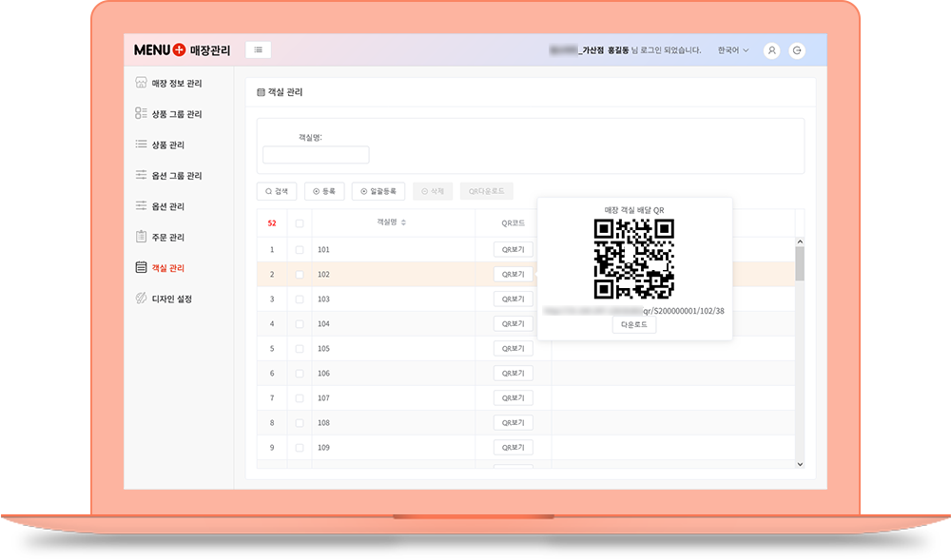Screen dimensions: 951x560
Task: Open 상품 그룹 관리 menu
Action: 177,114
